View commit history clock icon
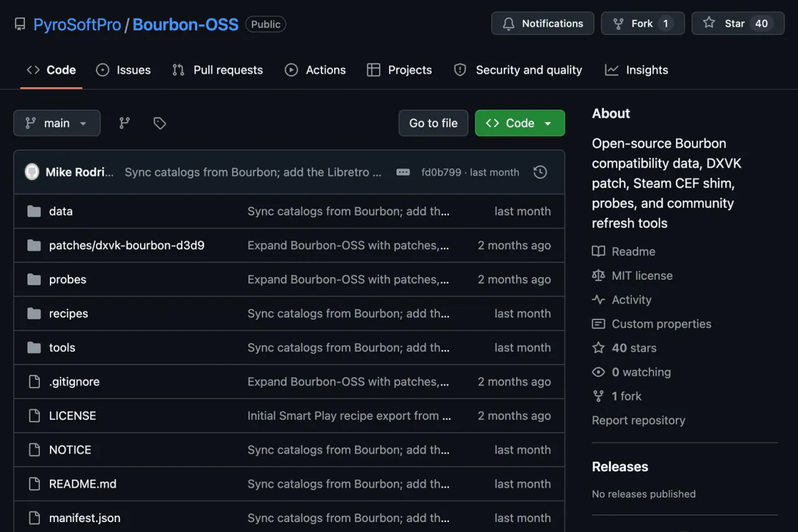 (x=541, y=172)
